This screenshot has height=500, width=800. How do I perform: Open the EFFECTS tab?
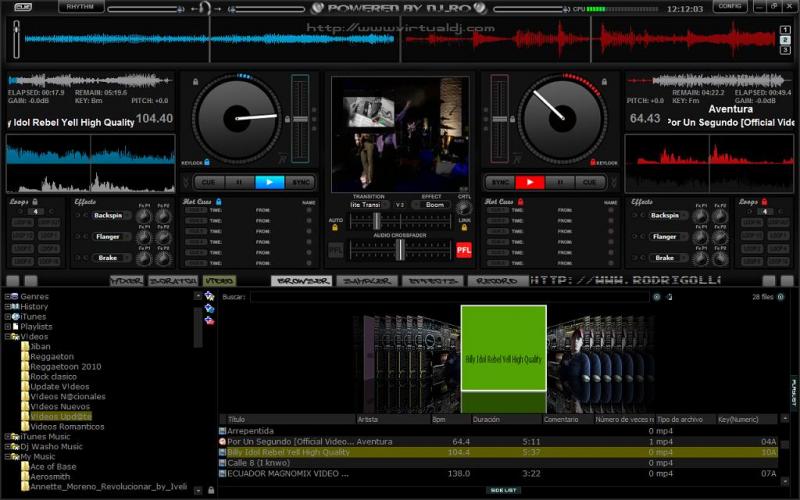tap(433, 281)
